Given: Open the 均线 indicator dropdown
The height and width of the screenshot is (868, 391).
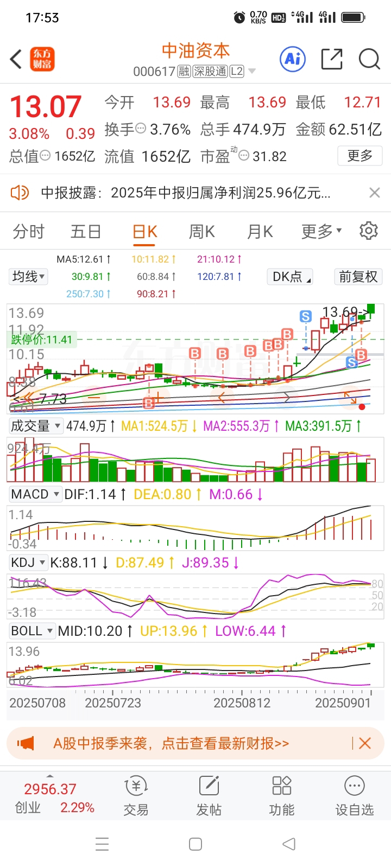Looking at the screenshot, I should click(x=29, y=277).
